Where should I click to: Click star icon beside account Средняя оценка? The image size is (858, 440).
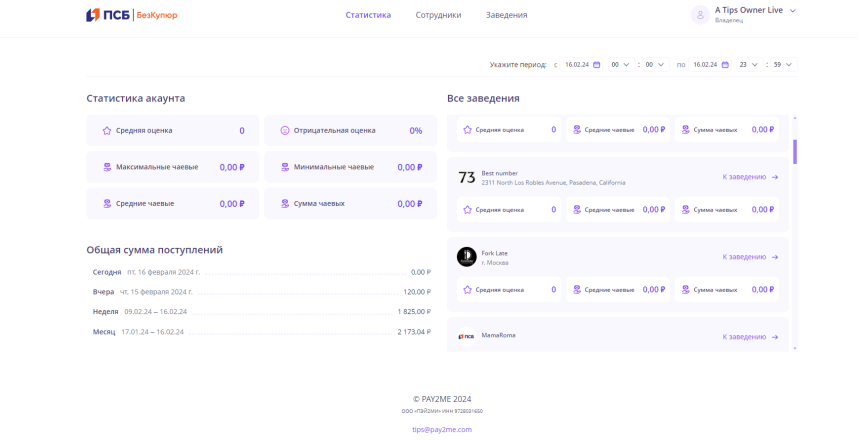point(107,131)
